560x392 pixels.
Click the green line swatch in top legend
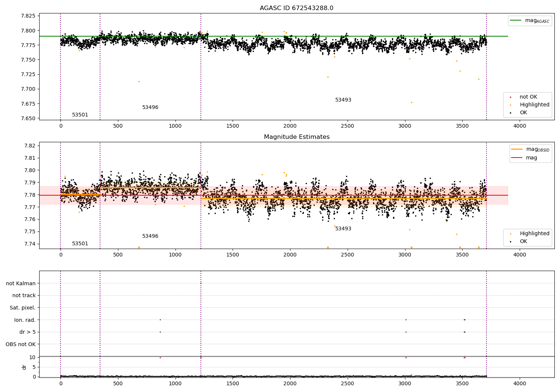click(516, 21)
